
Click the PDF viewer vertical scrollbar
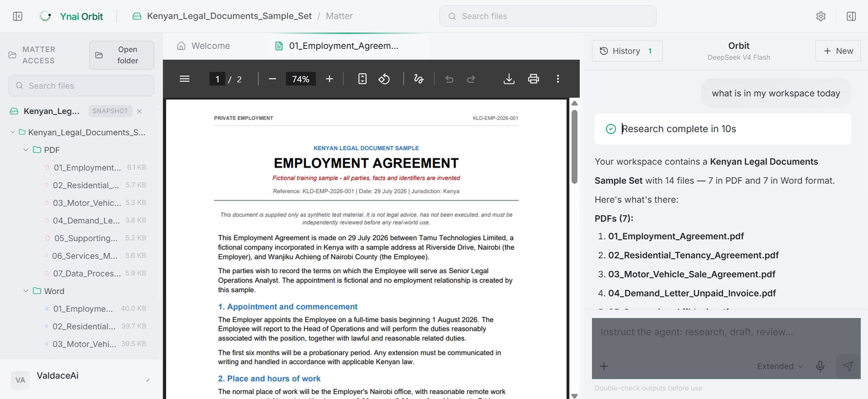575,147
